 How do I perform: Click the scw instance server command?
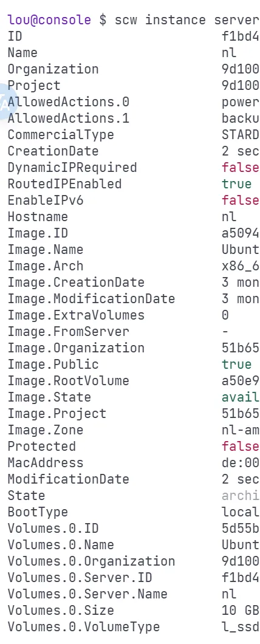(x=187, y=19)
